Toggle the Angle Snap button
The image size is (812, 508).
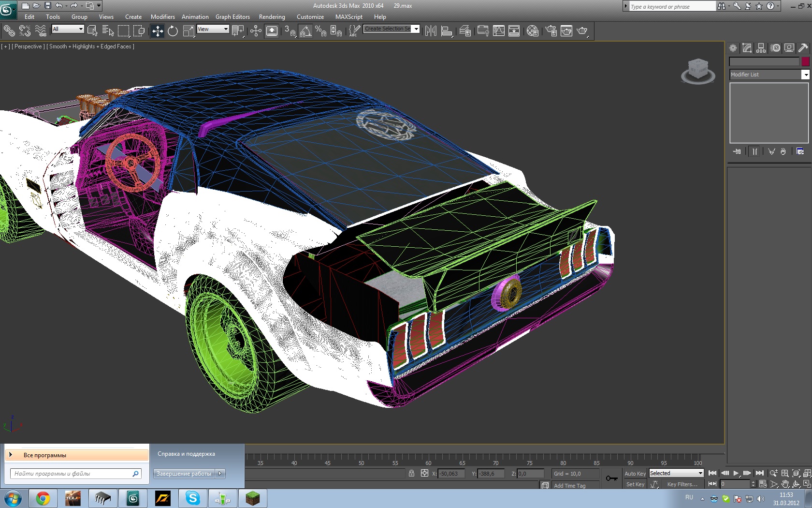(x=305, y=31)
